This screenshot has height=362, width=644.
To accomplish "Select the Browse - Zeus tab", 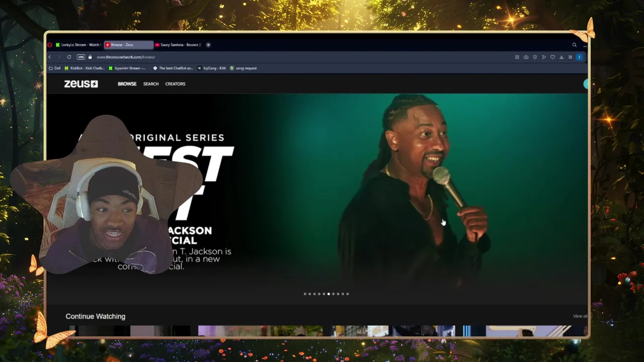I will [x=128, y=45].
